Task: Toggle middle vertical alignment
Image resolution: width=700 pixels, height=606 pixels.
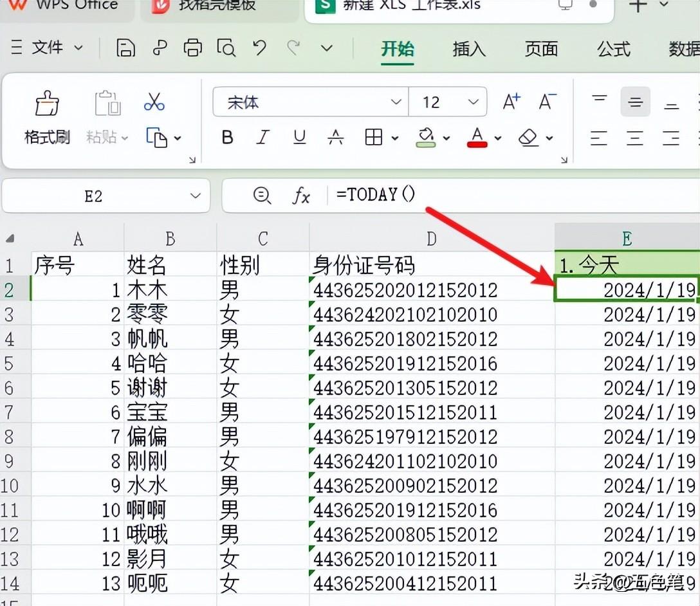Action: pos(635,102)
